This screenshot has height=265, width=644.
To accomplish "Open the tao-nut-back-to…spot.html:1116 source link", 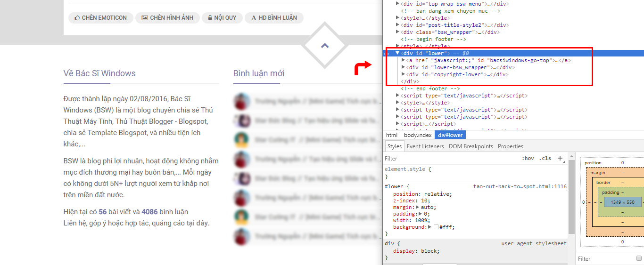I will [520, 187].
